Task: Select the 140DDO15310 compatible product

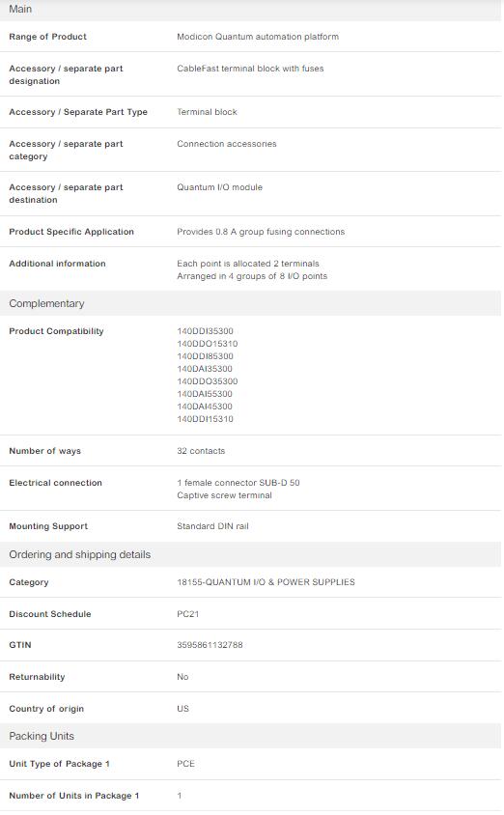Action: pyautogui.click(x=207, y=344)
